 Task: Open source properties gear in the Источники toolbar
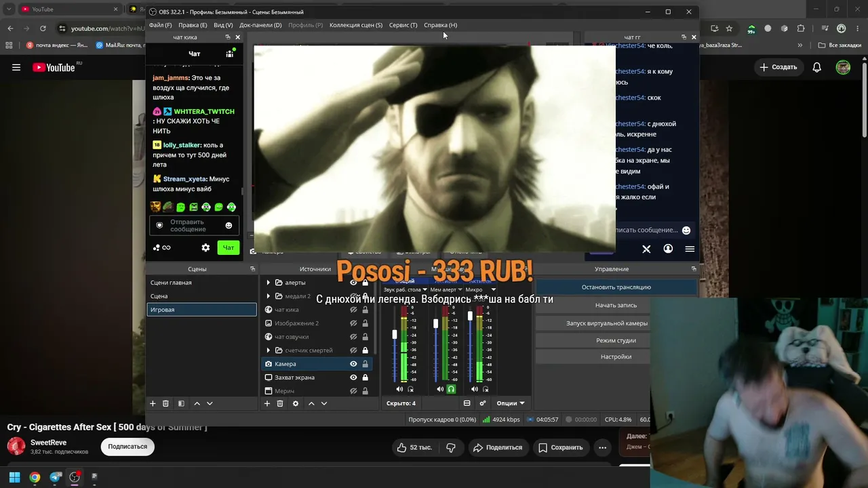point(296,403)
